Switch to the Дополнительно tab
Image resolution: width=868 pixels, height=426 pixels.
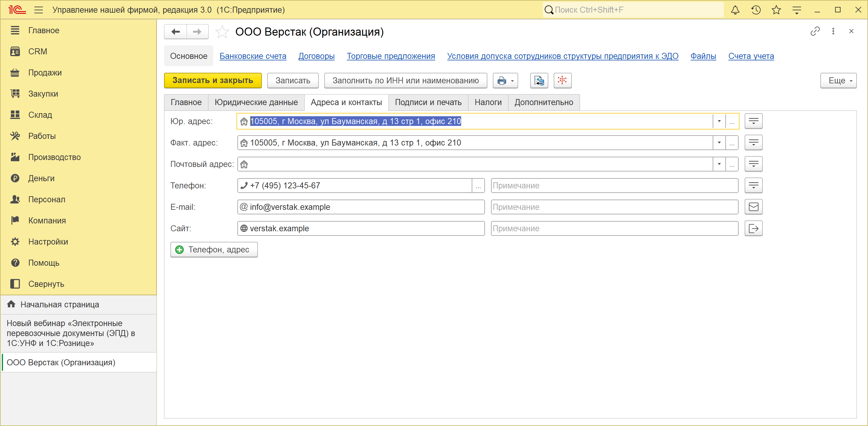click(543, 103)
